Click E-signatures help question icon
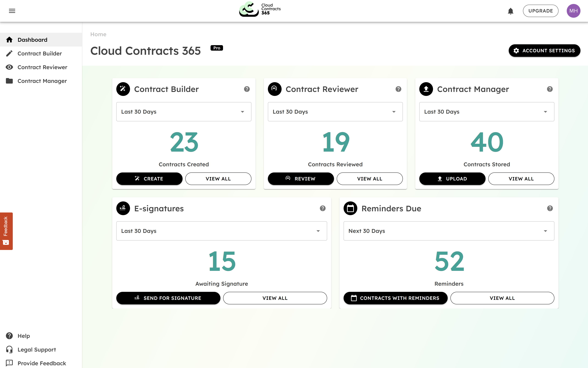This screenshot has width=588, height=368. click(323, 208)
